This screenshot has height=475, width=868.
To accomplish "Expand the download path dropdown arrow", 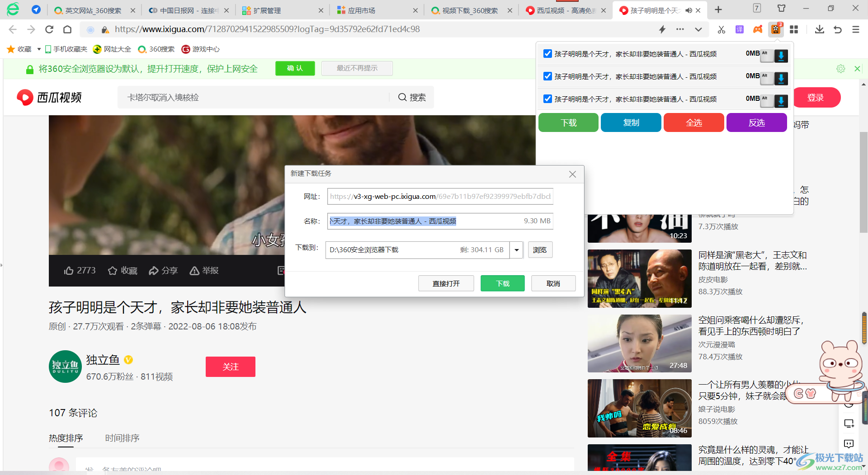I will point(516,250).
